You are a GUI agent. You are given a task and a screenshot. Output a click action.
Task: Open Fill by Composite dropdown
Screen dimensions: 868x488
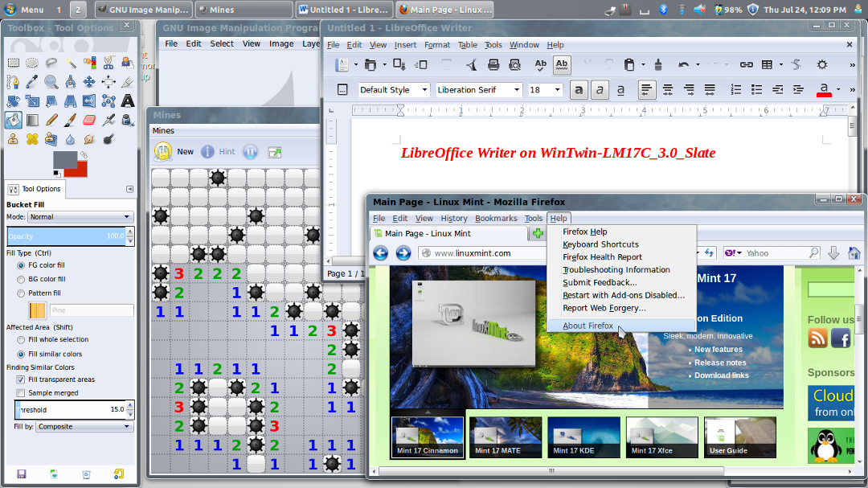84,427
